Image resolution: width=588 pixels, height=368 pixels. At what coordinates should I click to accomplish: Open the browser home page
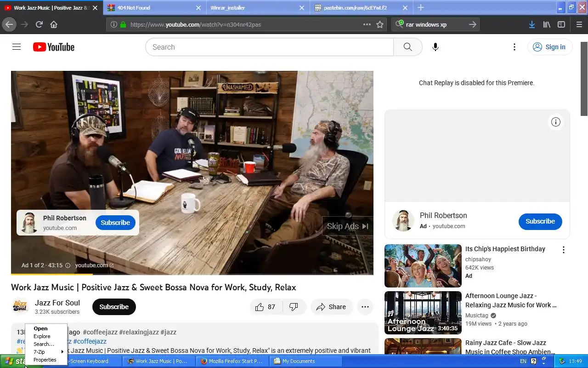point(54,24)
